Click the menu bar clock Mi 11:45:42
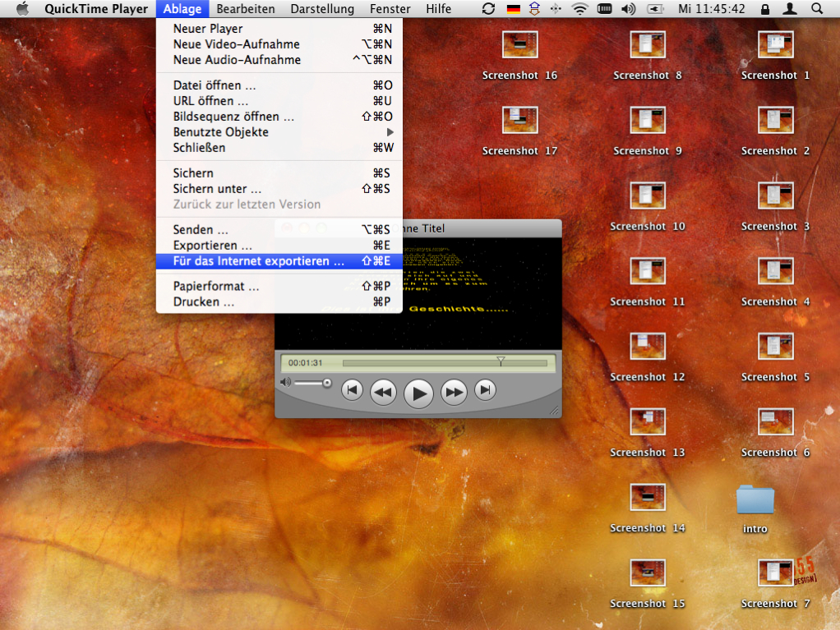The width and height of the screenshot is (840, 630). pyautogui.click(x=712, y=8)
